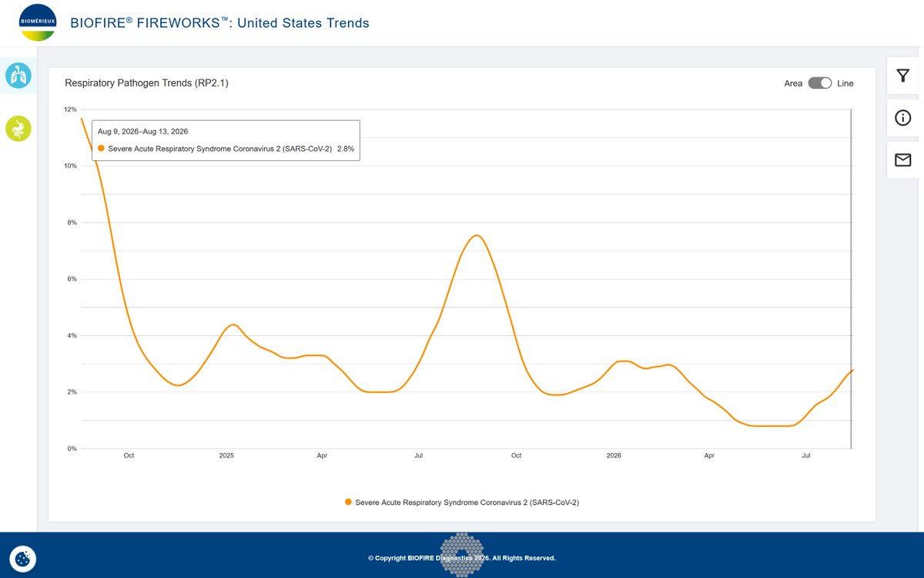Click the information circle icon

[x=902, y=118]
